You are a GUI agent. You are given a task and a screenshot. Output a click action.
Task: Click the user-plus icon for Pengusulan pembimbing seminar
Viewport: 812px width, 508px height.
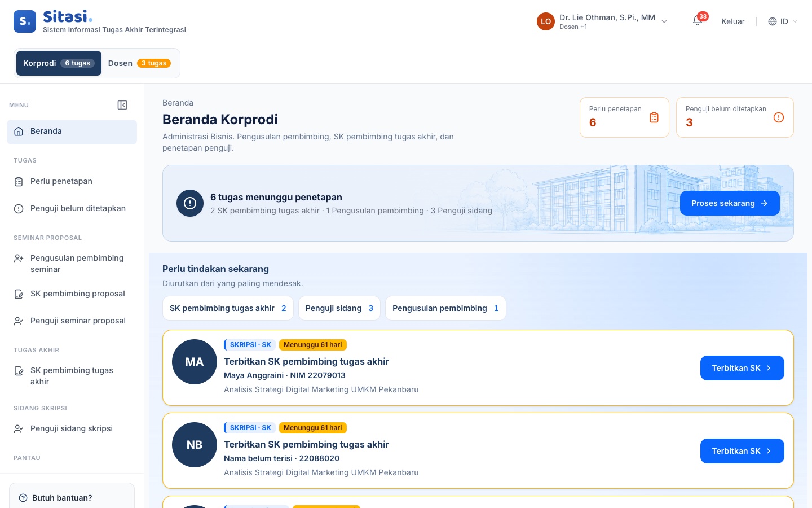(x=19, y=259)
